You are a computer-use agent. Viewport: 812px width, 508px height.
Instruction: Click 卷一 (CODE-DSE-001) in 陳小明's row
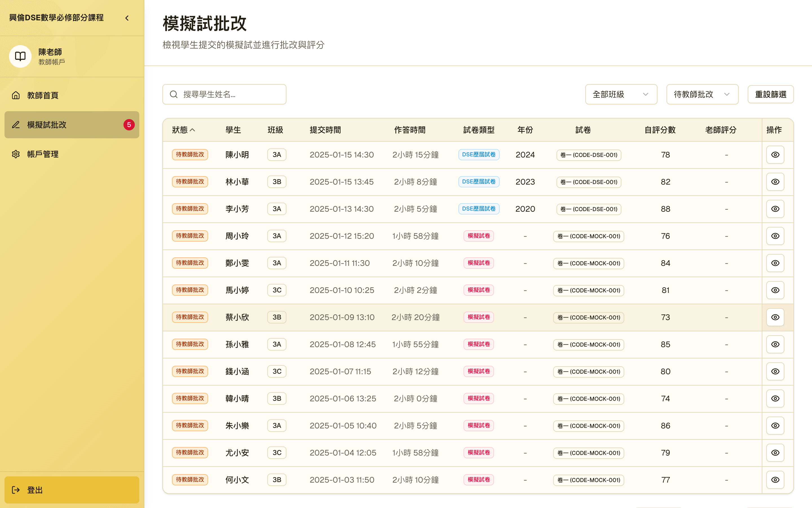pyautogui.click(x=589, y=155)
